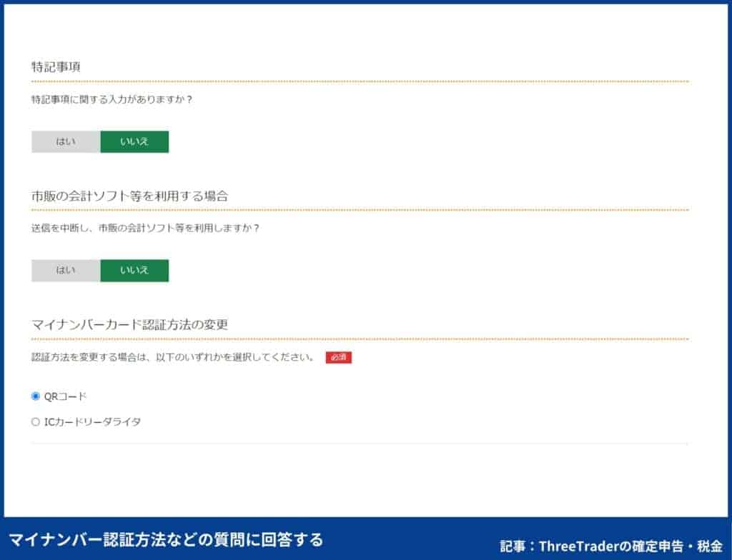
Task: Click the 特記事項 section heading
Action: [56, 66]
